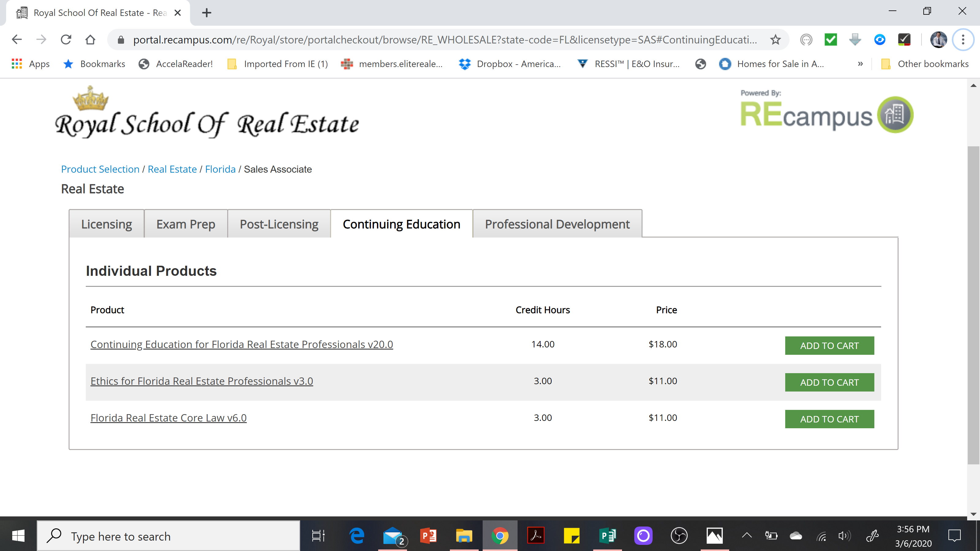Open Continuing Education for Florida Professionals v20.0
Image resolution: width=980 pixels, height=551 pixels.
point(242,344)
